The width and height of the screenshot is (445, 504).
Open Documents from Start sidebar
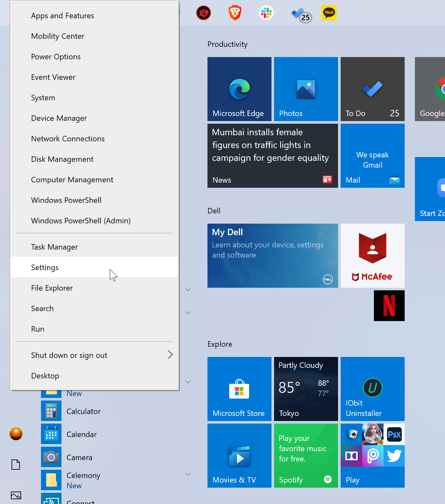(16, 465)
